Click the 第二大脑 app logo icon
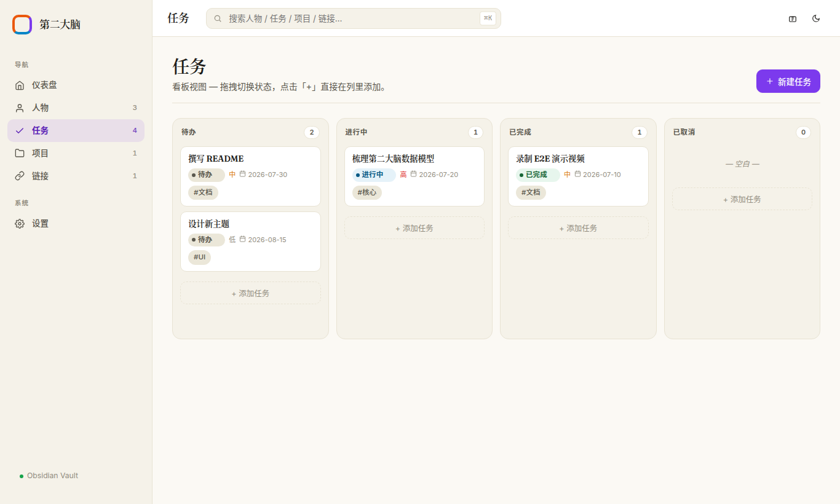The height and width of the screenshot is (504, 840). (x=22, y=25)
